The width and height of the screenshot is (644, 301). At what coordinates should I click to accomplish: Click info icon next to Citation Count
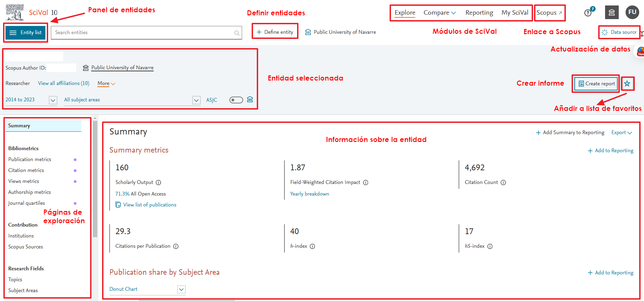click(503, 183)
